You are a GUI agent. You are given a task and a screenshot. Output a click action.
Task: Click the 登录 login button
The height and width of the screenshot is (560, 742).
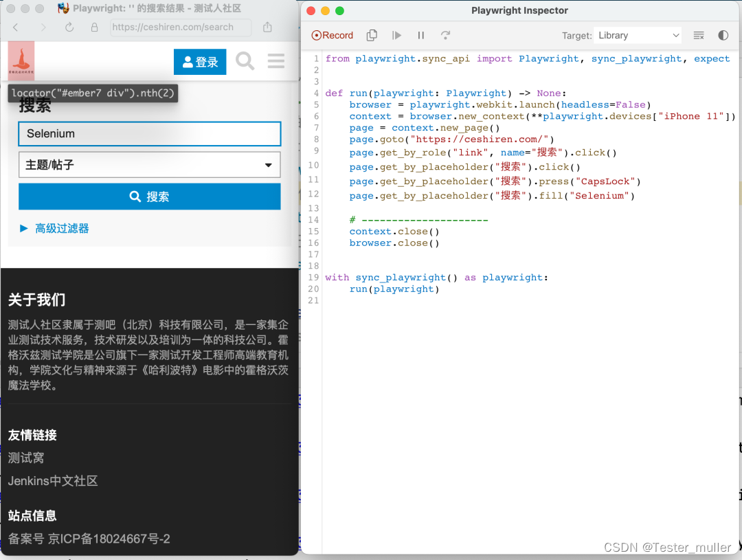tap(200, 62)
